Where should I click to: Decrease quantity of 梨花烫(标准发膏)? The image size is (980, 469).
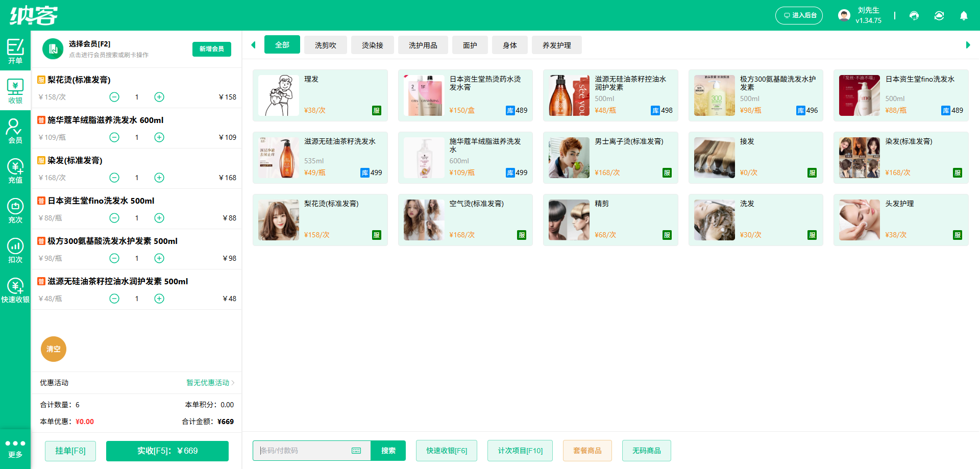click(x=114, y=97)
